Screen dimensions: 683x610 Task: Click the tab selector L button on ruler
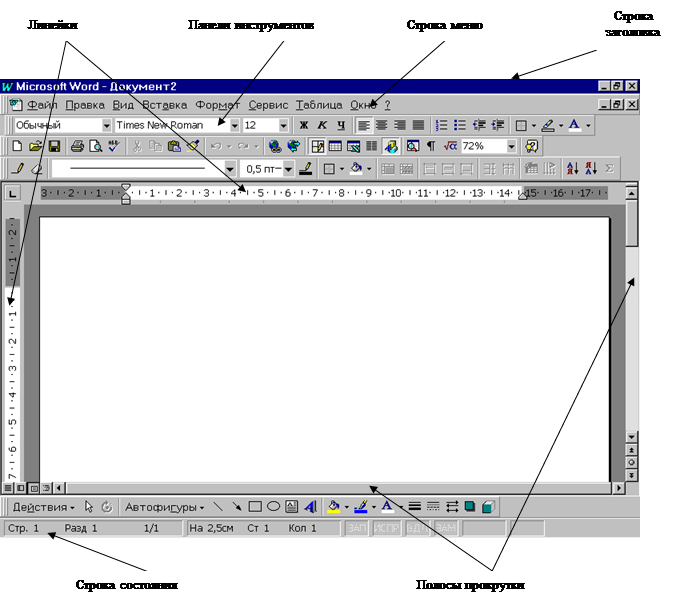(13, 193)
